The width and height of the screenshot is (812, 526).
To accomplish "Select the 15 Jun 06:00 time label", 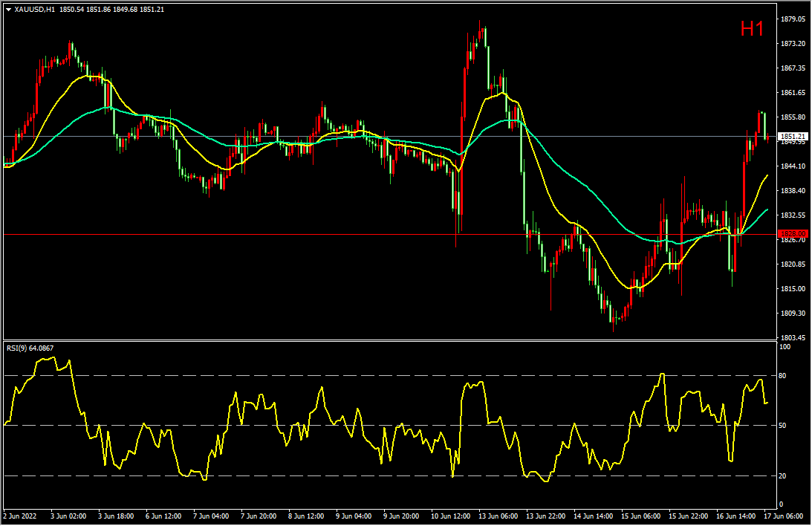I will point(641,516).
